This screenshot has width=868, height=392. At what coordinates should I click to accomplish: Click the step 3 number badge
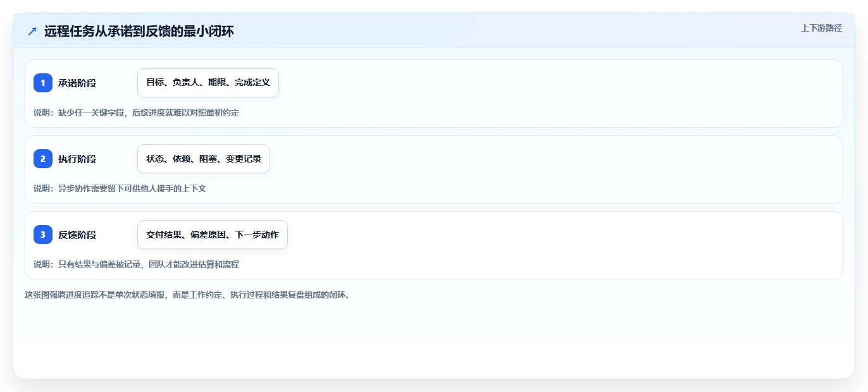pos(43,235)
